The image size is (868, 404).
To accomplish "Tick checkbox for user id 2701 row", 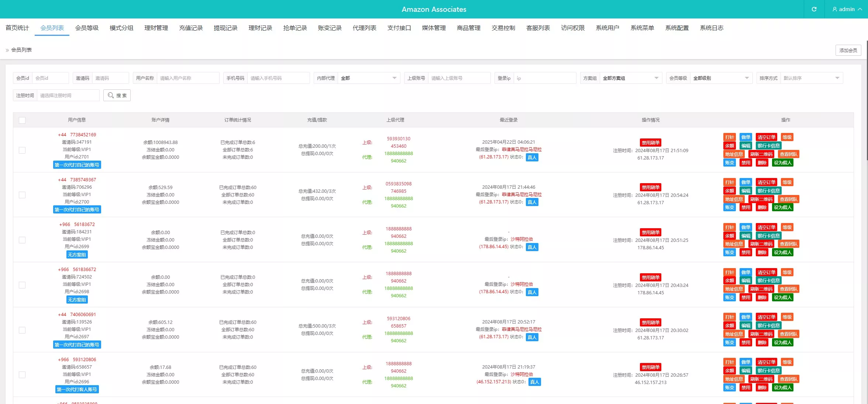I will (22, 150).
